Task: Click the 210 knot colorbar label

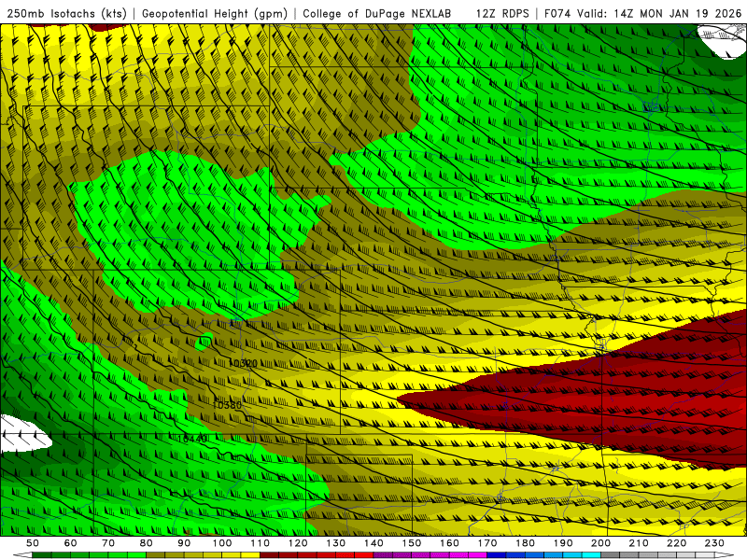Action: (x=639, y=543)
